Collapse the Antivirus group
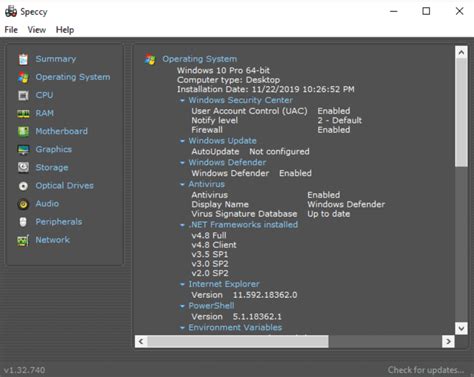 coord(182,184)
